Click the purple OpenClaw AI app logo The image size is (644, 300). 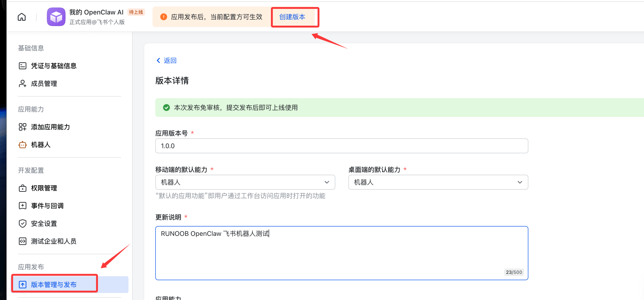(56, 17)
